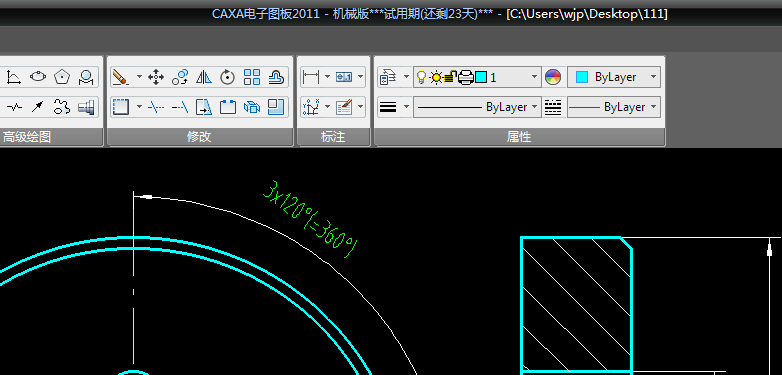Click the CAXA window title bar text
Screen dimensions: 782x375
439,13
